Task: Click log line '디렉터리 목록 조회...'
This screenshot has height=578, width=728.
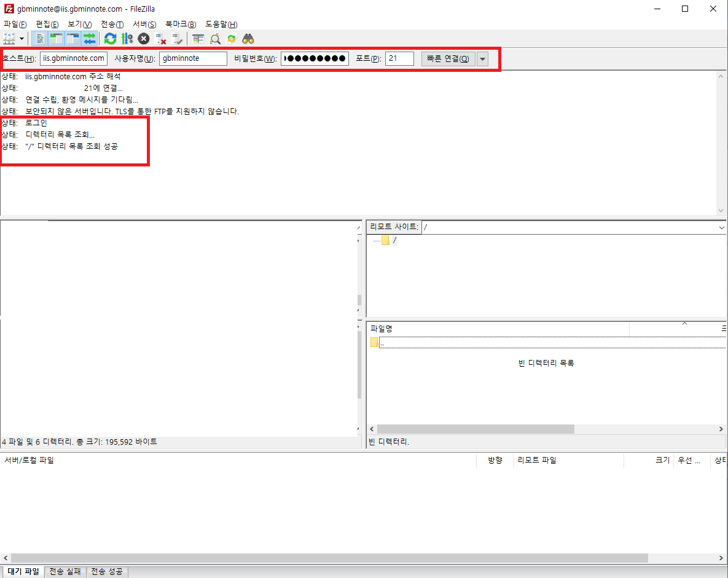Action: click(x=60, y=135)
